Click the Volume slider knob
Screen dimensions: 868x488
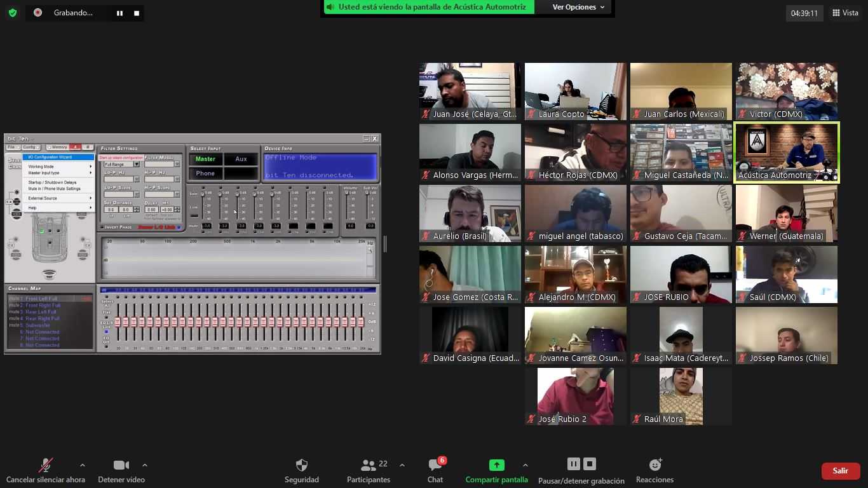(x=347, y=193)
